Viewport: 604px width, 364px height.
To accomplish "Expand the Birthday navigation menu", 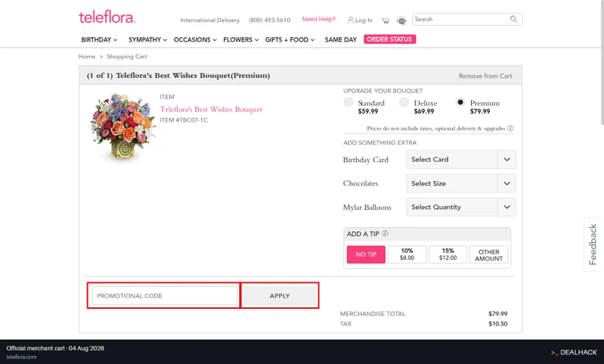I will tap(99, 39).
